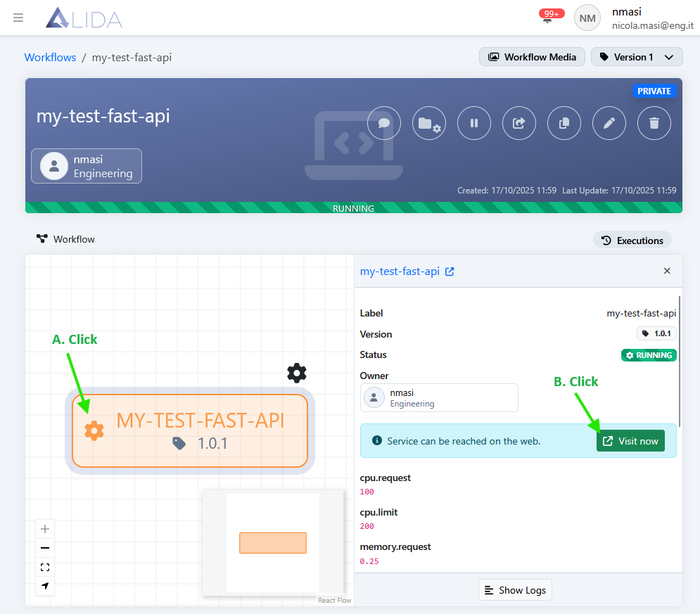700x614 pixels.
Task: Click the black gear settings icon above the node
Action: point(297,373)
